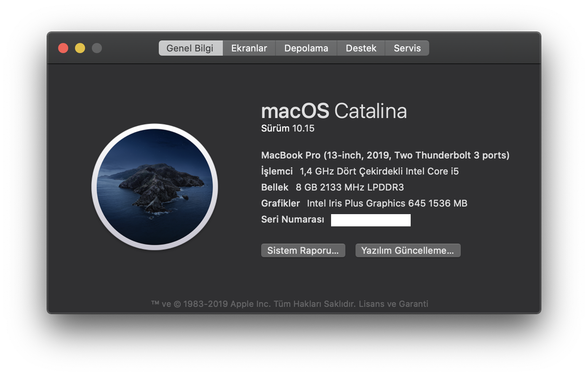Click the macOS Catalina island logo

coord(155,187)
